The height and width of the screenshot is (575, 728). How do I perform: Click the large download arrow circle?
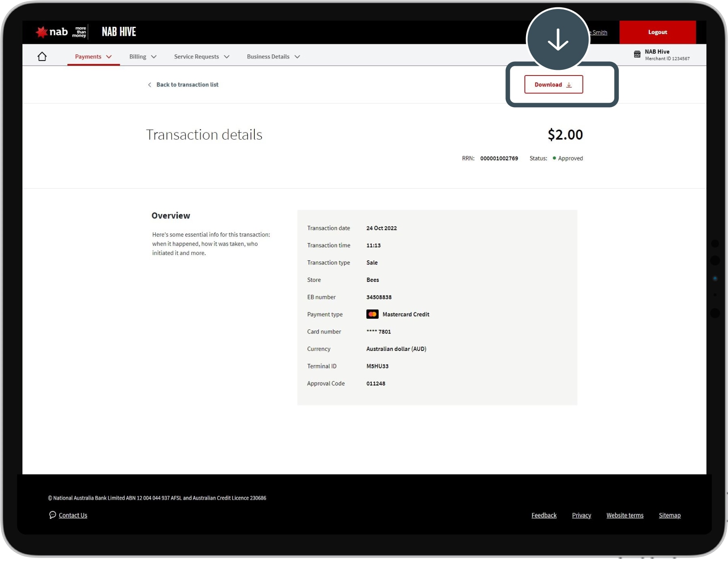pos(557,39)
